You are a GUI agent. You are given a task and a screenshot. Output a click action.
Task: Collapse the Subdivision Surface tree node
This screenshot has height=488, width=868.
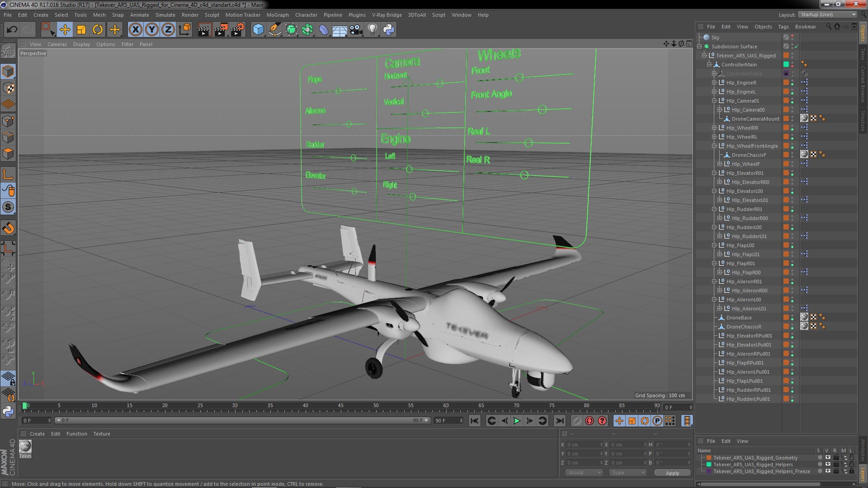coord(699,47)
